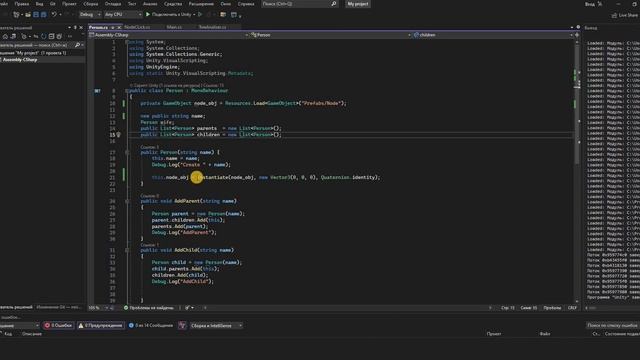Click the undo arrow icon in toolbar
The height and width of the screenshot is (360, 640).
point(54,14)
